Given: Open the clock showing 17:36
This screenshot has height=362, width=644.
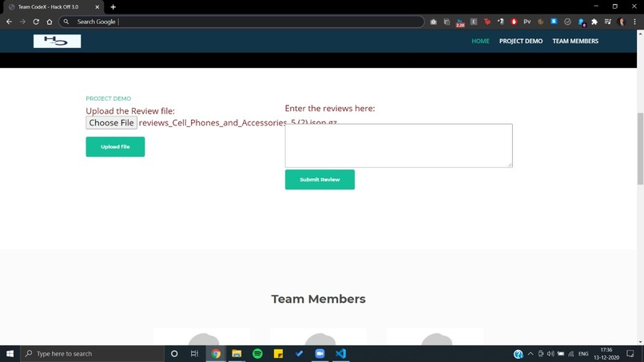Looking at the screenshot, I should tap(606, 354).
